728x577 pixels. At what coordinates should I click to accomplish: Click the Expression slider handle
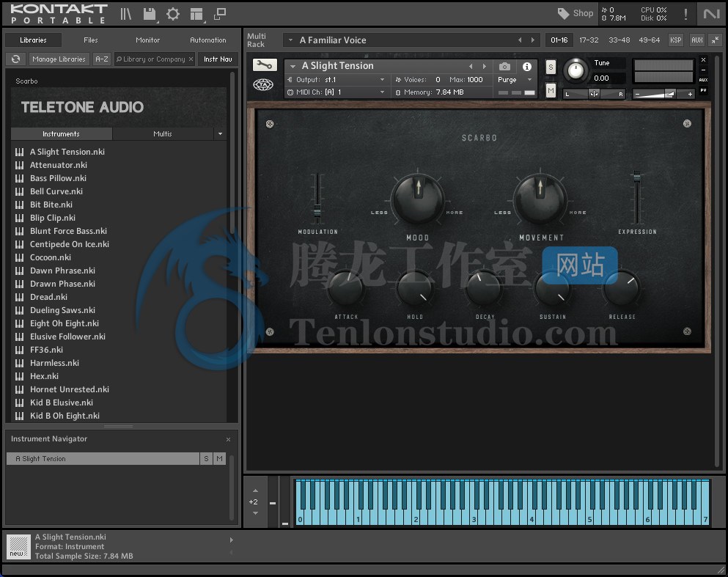tap(637, 176)
